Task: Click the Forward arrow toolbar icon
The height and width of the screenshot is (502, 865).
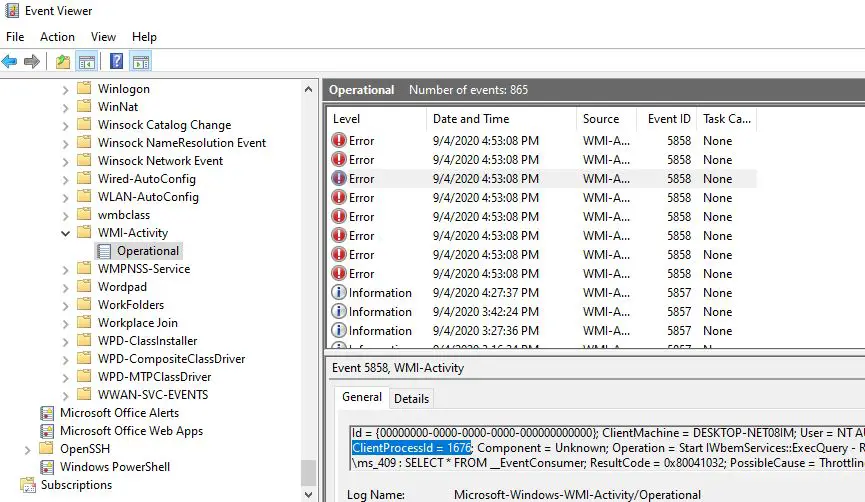Action: (32, 62)
